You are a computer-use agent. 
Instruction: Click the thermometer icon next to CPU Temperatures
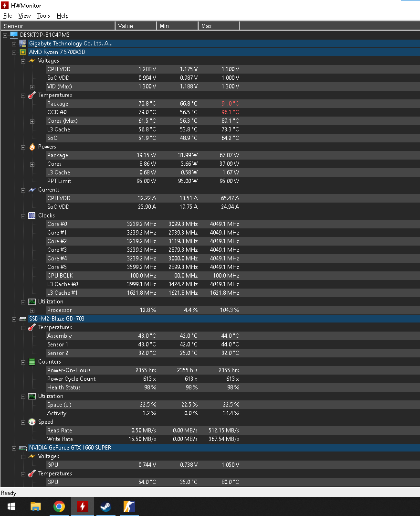point(32,95)
